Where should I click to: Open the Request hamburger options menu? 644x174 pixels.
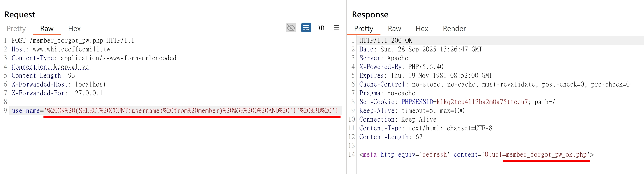(337, 28)
